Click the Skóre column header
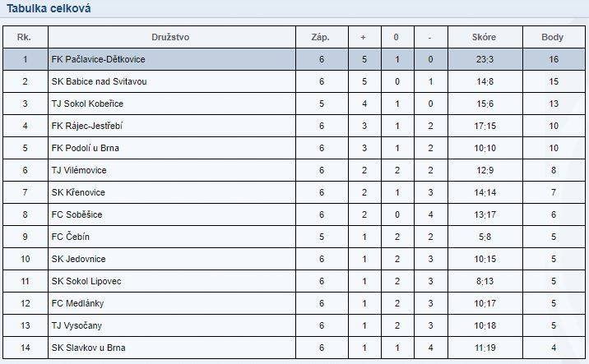 coord(484,37)
